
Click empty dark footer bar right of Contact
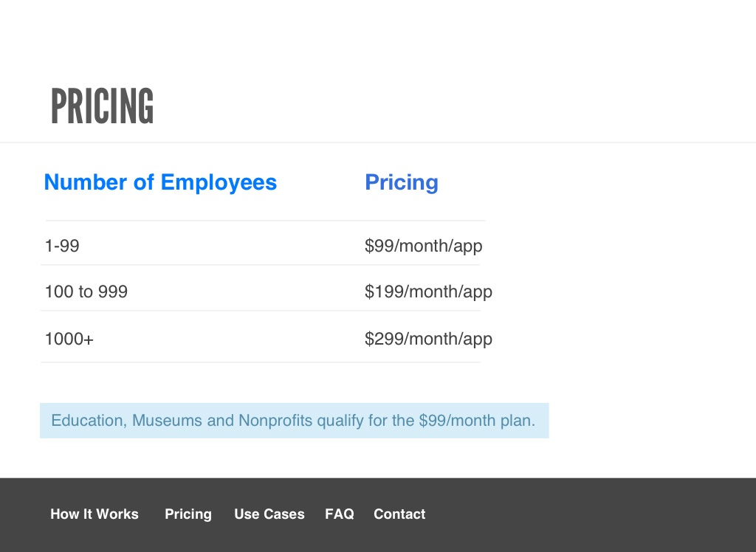[591, 514]
